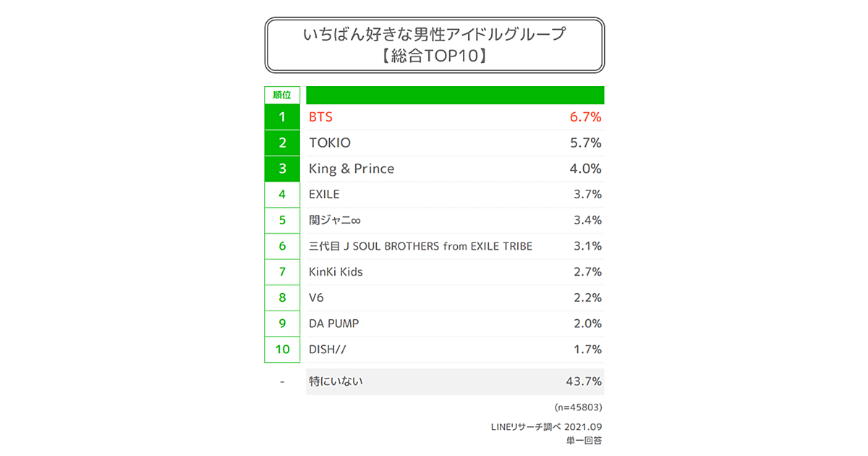The height and width of the screenshot is (456, 868).
Task: Click the rank 1 green badge
Action: click(x=282, y=117)
